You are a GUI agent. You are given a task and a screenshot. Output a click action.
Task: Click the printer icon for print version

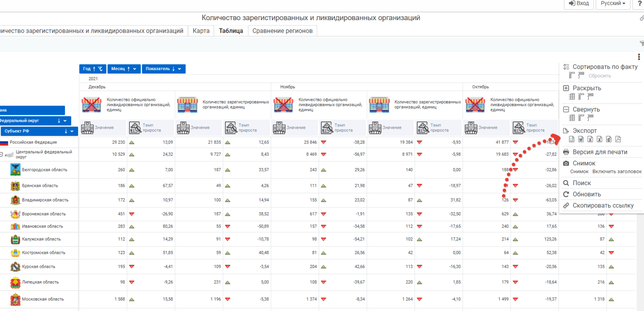point(566,152)
